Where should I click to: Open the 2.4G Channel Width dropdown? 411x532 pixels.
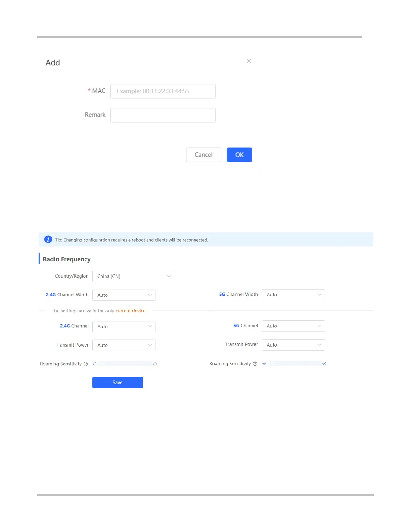[124, 295]
